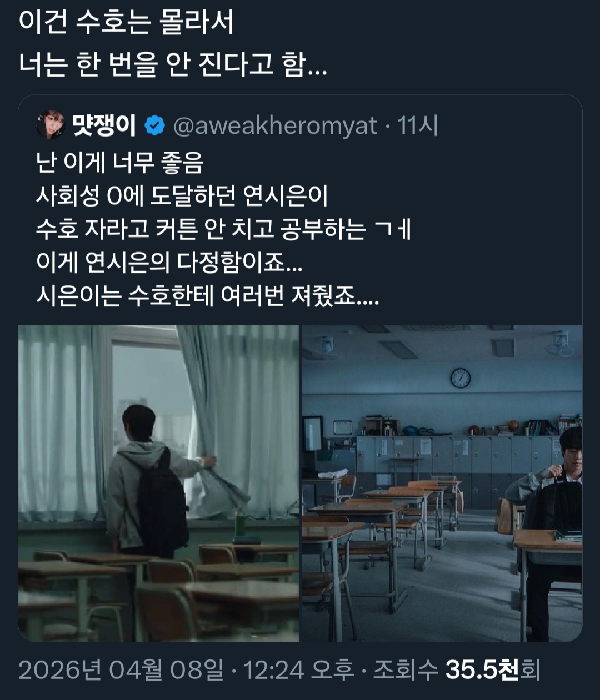Open the curtain-pulling photo on the left
Image resolution: width=600 pixels, height=700 pixels.
[x=159, y=483]
